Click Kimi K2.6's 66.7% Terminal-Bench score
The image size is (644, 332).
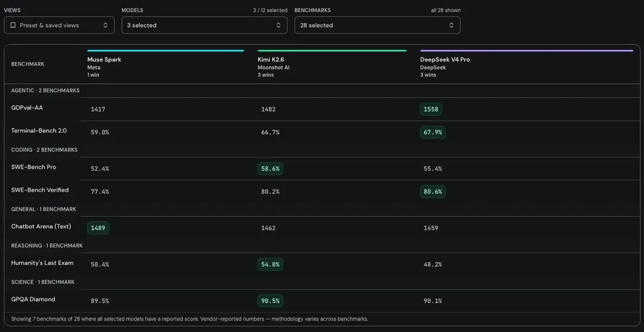270,133
